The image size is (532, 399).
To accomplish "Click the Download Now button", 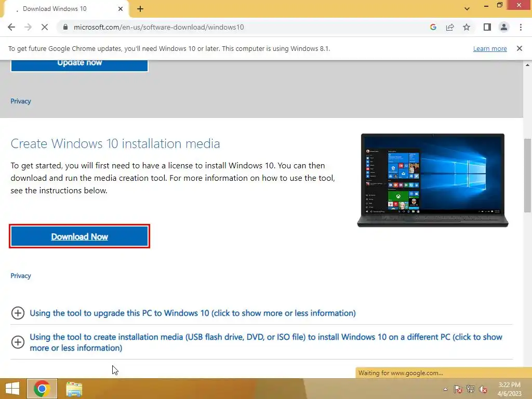I will (79, 236).
